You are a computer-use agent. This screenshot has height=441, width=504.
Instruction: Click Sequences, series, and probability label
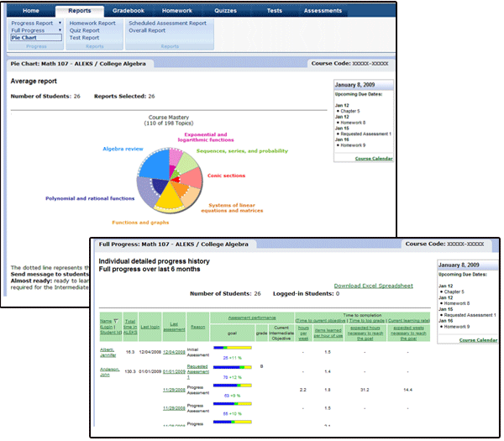(x=242, y=150)
